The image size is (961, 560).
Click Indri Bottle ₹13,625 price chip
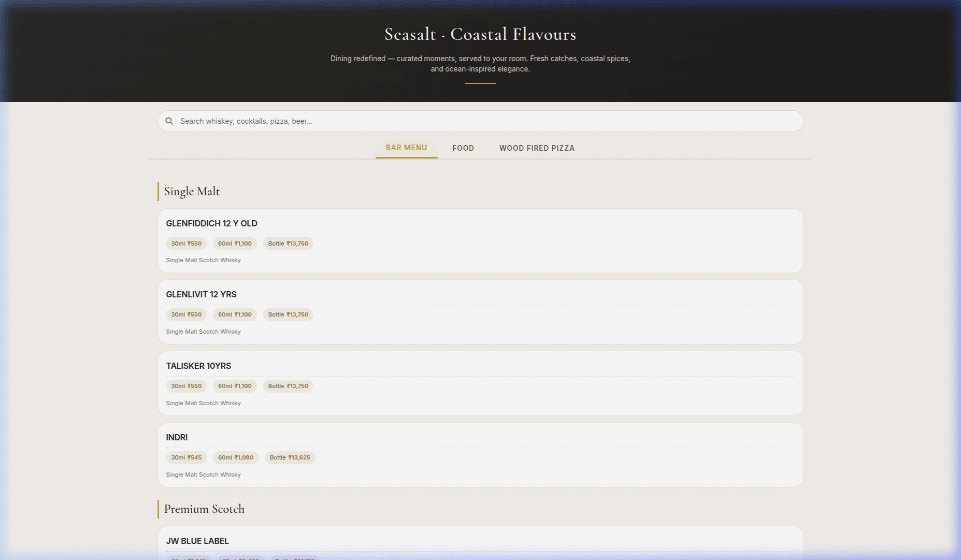tap(290, 457)
